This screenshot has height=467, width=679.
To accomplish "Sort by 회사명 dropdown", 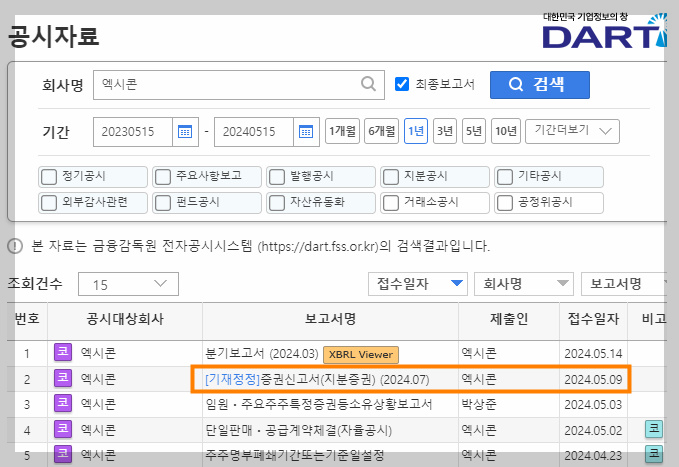I will click(524, 284).
